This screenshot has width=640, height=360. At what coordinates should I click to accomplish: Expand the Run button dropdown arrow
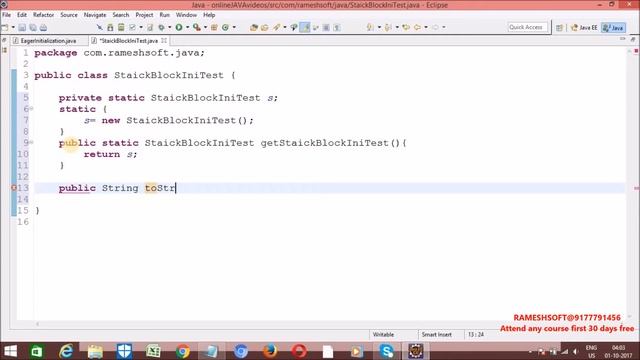188,27
